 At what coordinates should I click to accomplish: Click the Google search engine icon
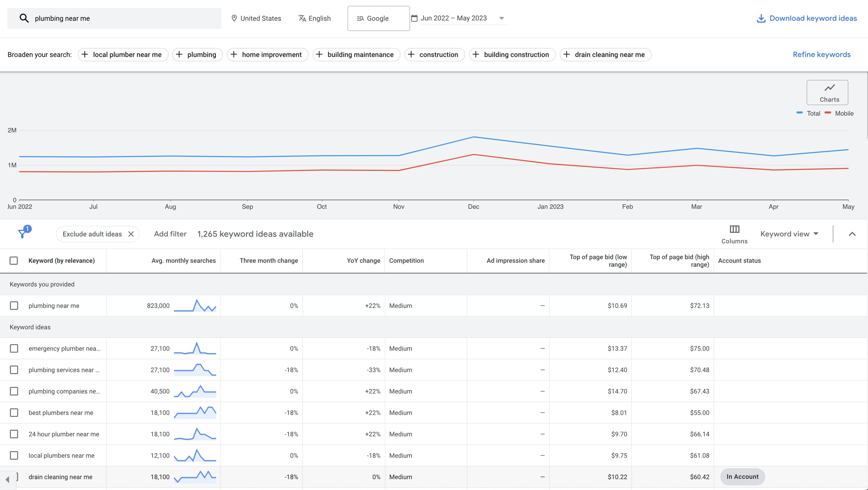(x=360, y=18)
